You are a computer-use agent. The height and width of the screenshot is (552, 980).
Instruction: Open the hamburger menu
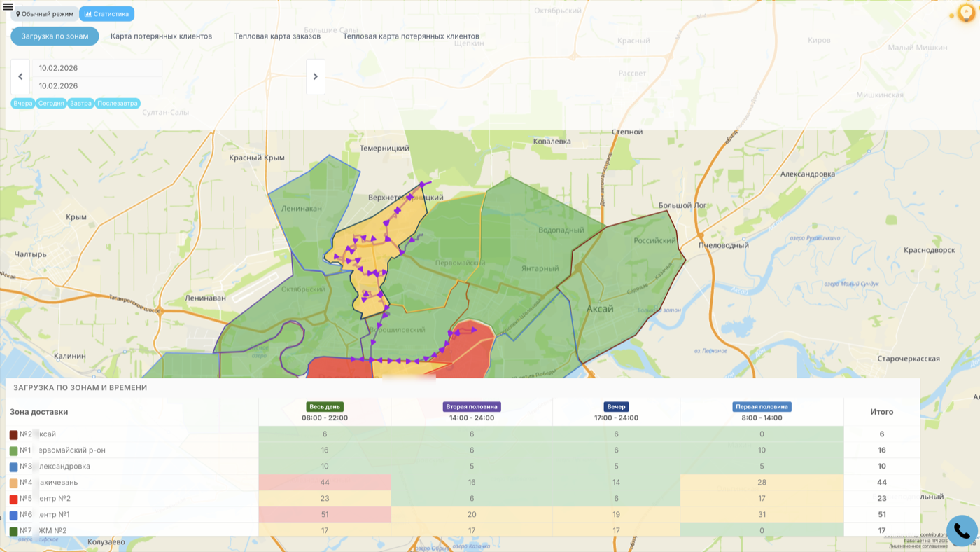click(x=8, y=7)
